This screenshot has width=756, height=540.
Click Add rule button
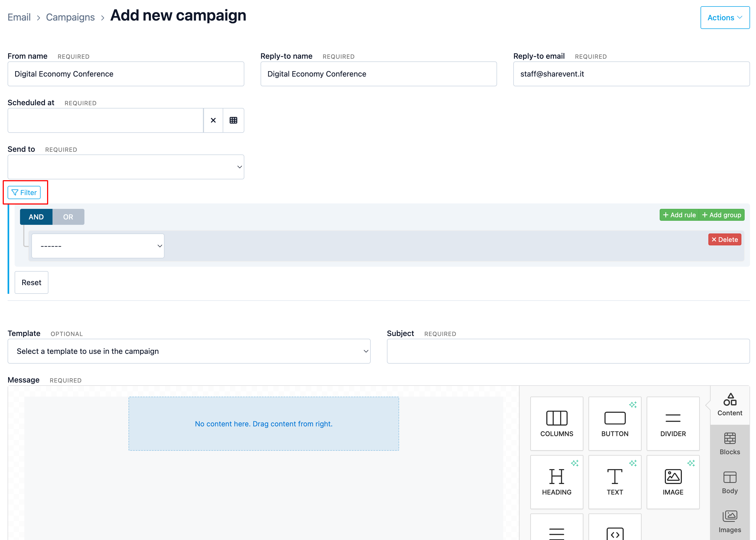coord(679,215)
